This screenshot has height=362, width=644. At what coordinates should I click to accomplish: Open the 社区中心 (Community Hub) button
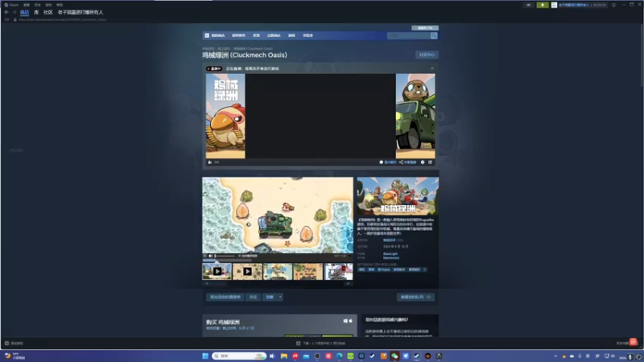[x=427, y=55]
